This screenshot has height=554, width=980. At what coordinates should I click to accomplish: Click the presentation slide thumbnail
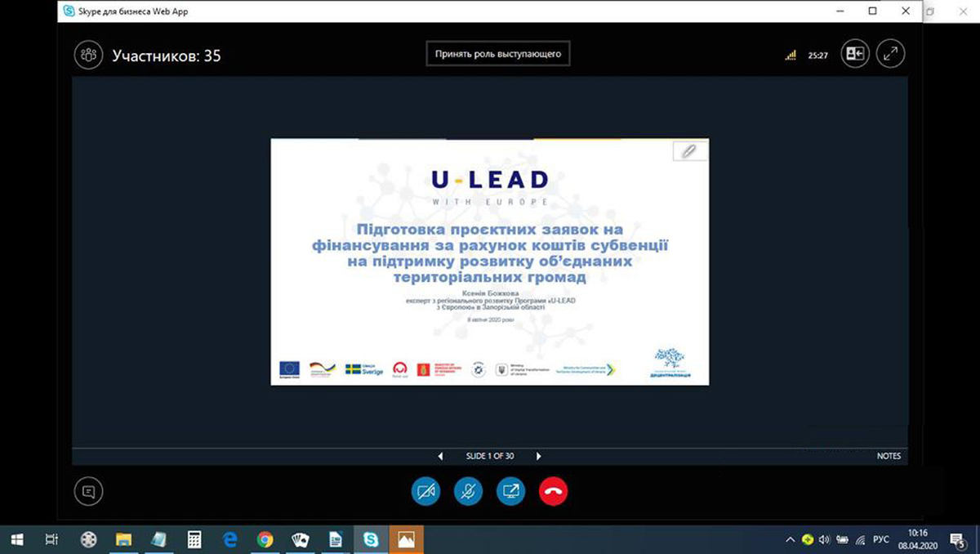[490, 261]
